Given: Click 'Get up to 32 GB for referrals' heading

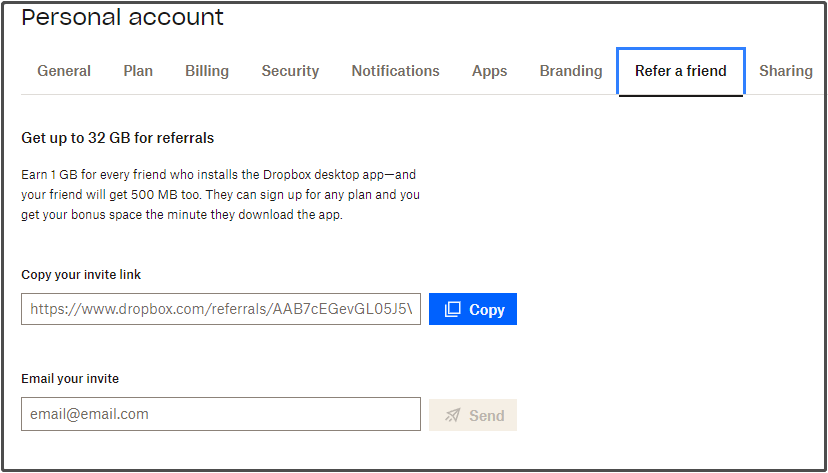Looking at the screenshot, I should 118,138.
